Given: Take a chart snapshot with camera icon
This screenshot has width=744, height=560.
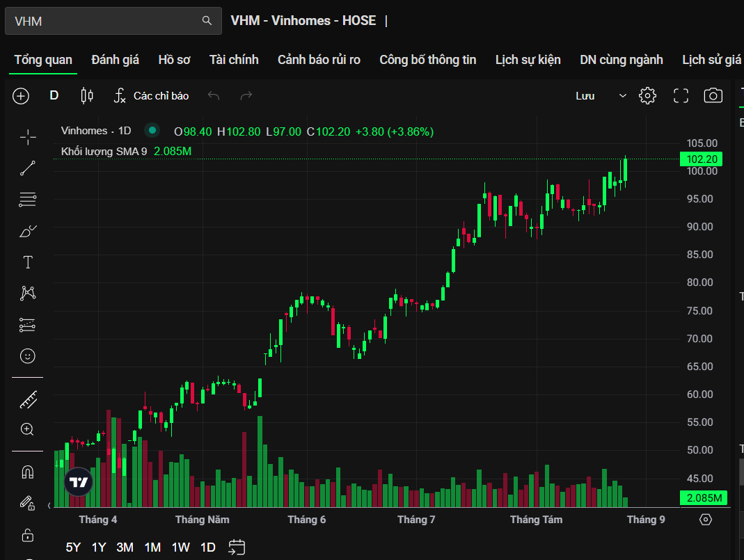Looking at the screenshot, I should point(713,96).
